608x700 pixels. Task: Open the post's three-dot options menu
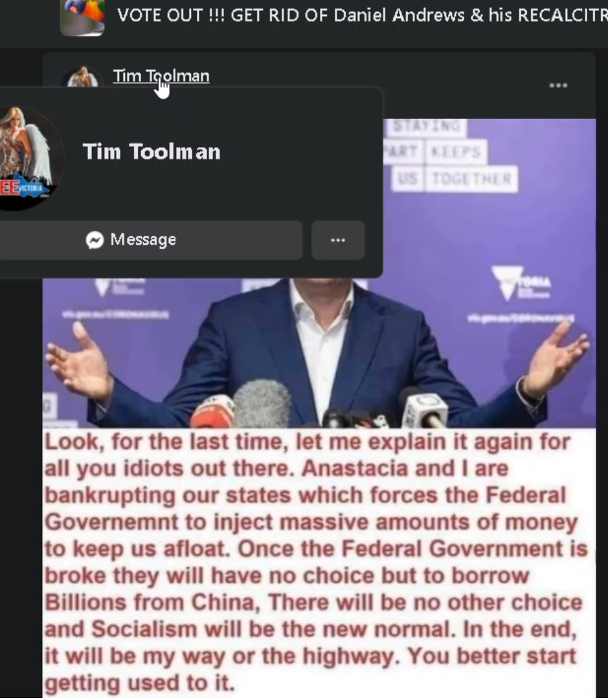(x=558, y=85)
